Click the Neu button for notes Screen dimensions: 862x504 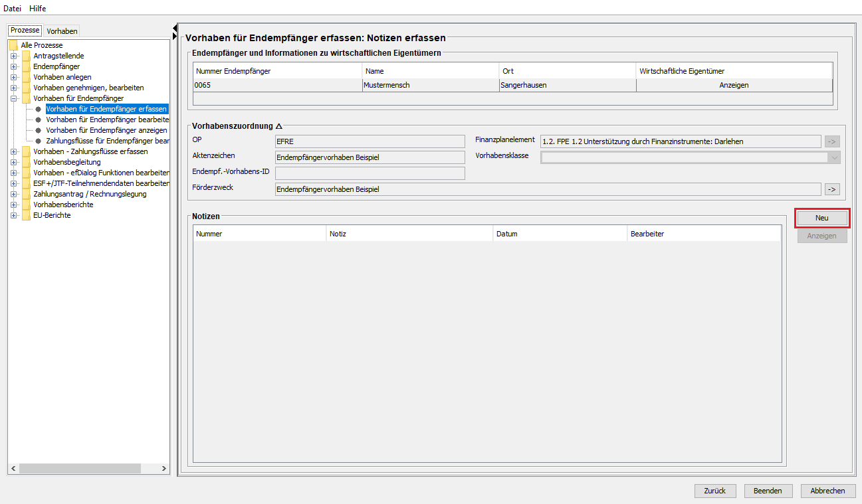pyautogui.click(x=822, y=218)
